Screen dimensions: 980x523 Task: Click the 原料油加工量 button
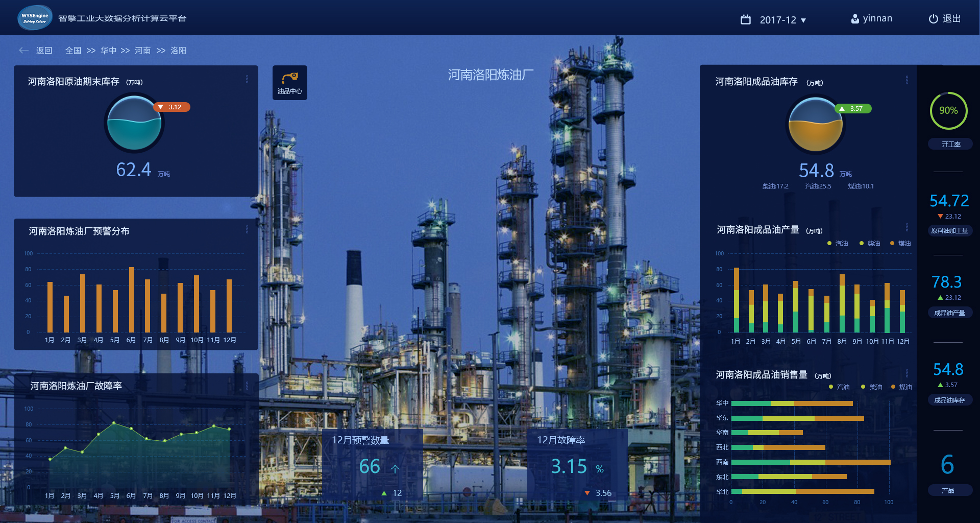point(949,231)
